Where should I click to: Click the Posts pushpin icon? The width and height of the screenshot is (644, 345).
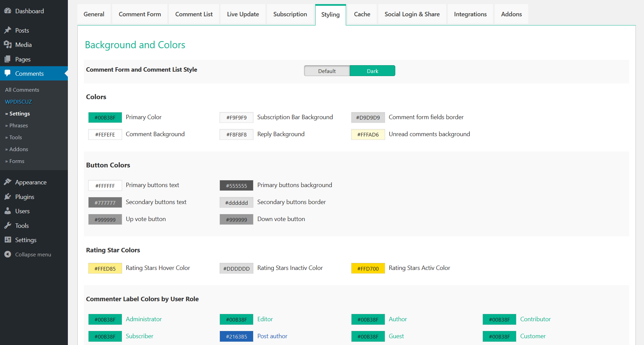click(x=7, y=30)
